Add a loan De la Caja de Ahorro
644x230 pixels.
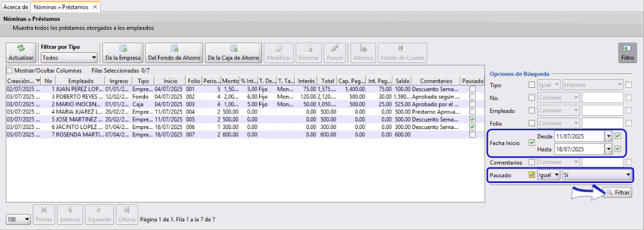tap(233, 53)
